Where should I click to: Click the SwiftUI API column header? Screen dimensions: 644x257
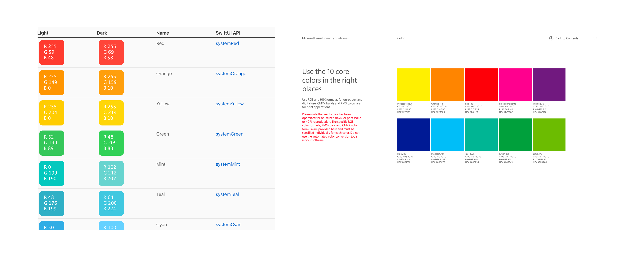coord(228,33)
